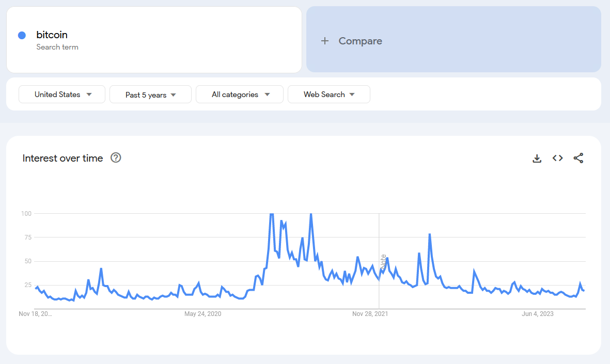The height and width of the screenshot is (364, 610).
Task: Click the blue bitcoin color dot
Action: click(22, 36)
